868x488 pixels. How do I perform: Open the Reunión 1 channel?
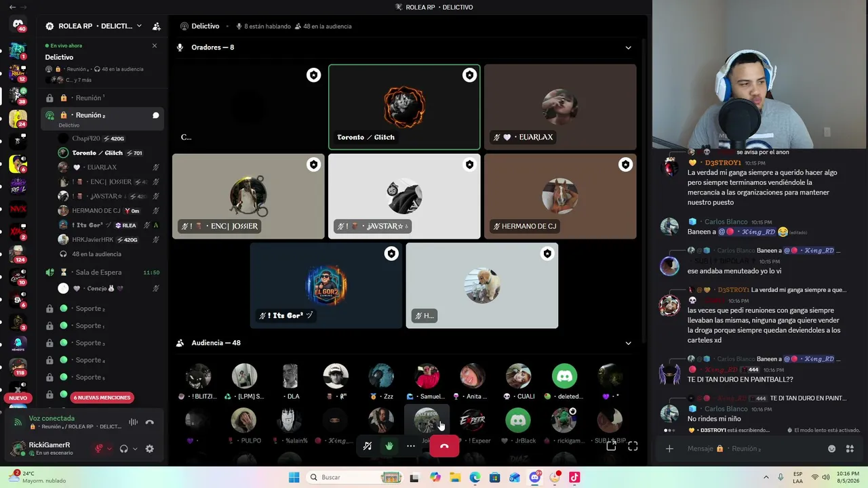pos(102,98)
